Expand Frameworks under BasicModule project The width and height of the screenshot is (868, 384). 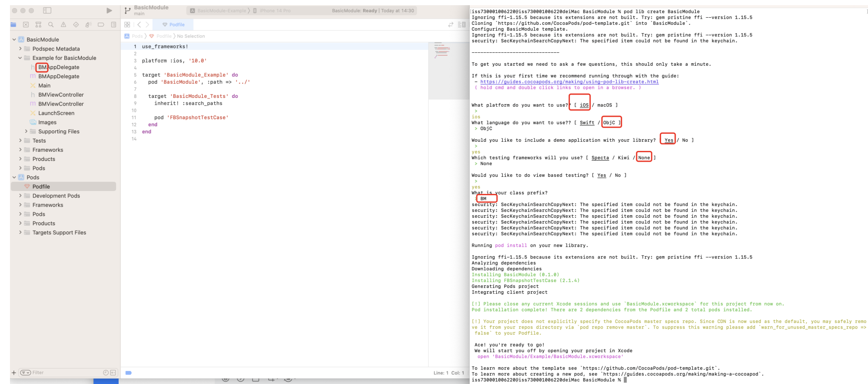[20, 150]
